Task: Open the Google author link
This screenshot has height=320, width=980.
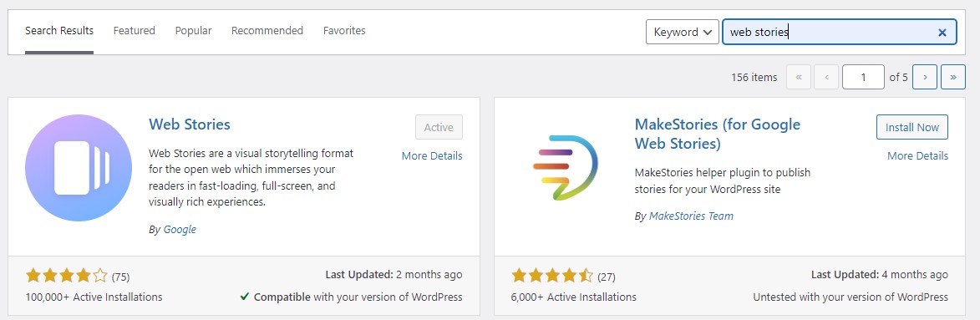Action: (x=180, y=230)
